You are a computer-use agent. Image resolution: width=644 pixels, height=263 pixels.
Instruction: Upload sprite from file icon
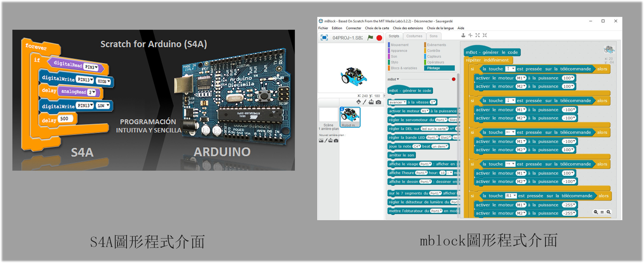[371, 102]
